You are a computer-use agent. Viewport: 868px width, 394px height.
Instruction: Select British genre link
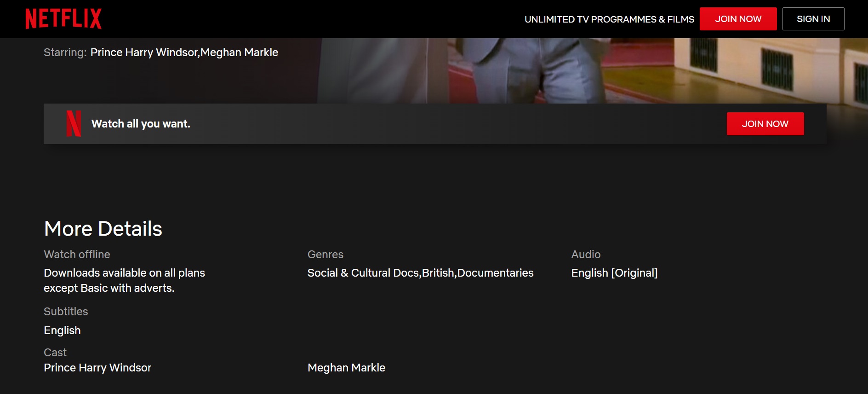(438, 273)
